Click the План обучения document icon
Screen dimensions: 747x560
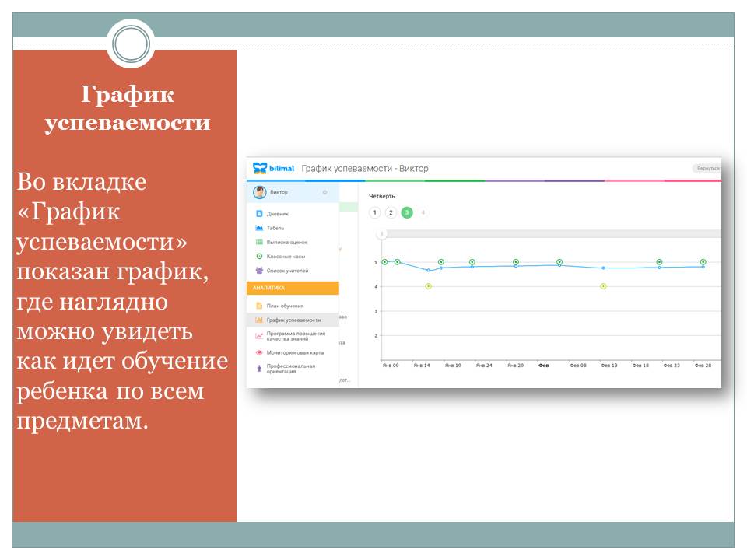pos(259,306)
